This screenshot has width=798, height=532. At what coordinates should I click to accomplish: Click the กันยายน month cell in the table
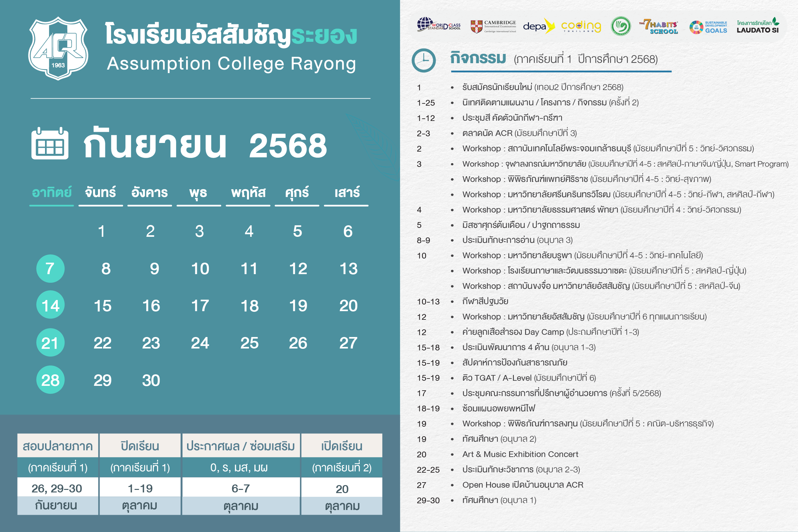point(58,506)
